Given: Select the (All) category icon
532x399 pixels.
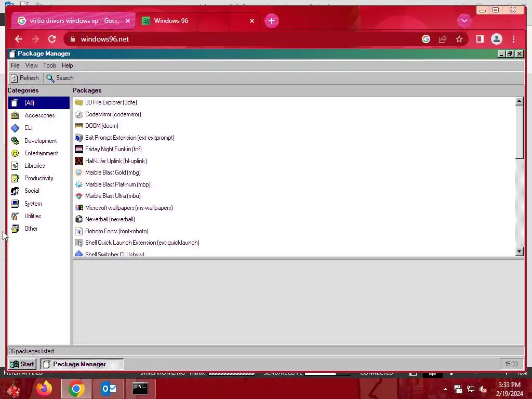Looking at the screenshot, I should (15, 103).
